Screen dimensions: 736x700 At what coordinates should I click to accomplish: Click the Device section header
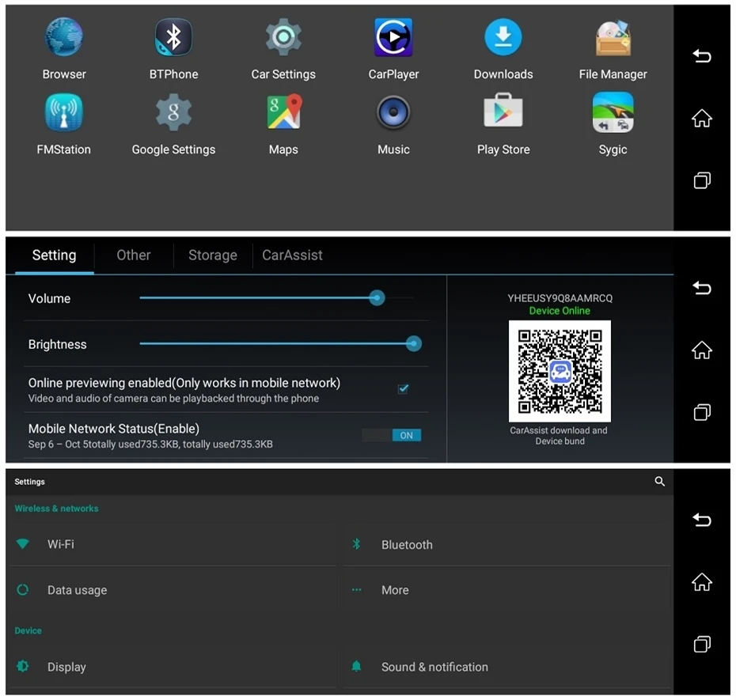point(28,630)
